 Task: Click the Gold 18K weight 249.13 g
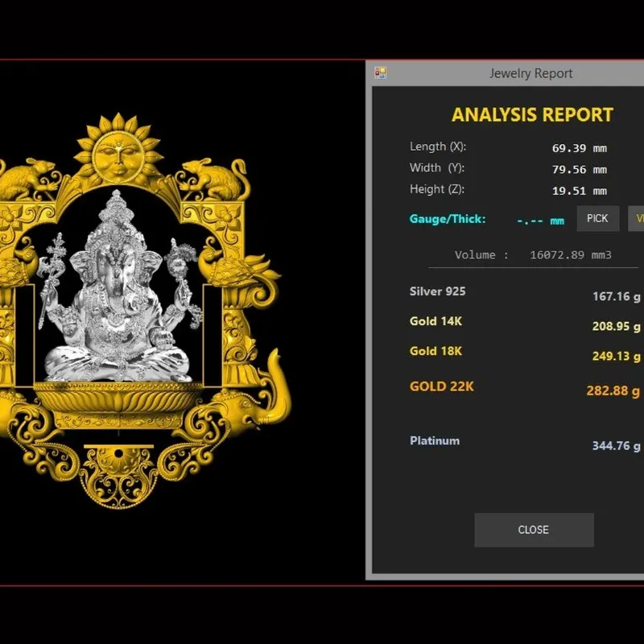click(x=616, y=356)
